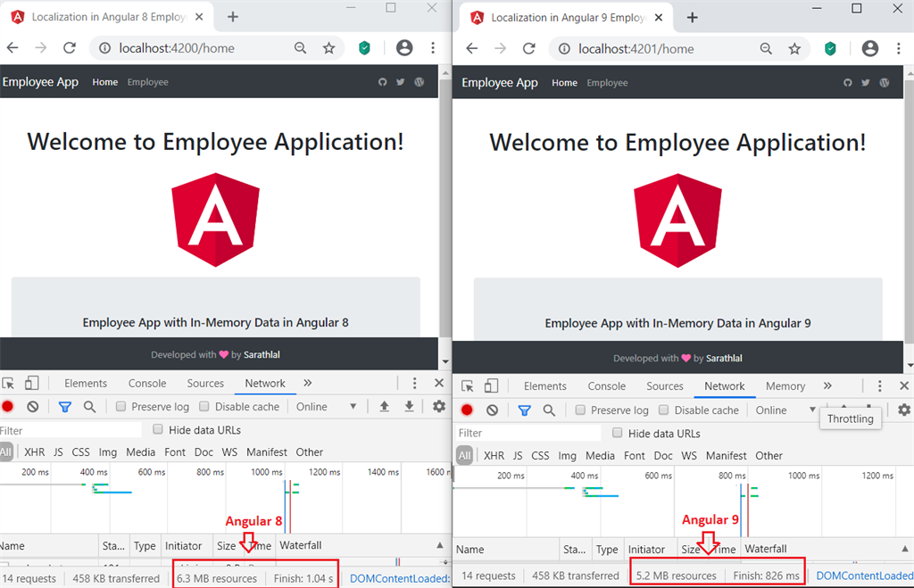Image resolution: width=914 pixels, height=588 pixels.
Task: Click Filter input in Angular 9 DevTools
Action: [x=528, y=433]
